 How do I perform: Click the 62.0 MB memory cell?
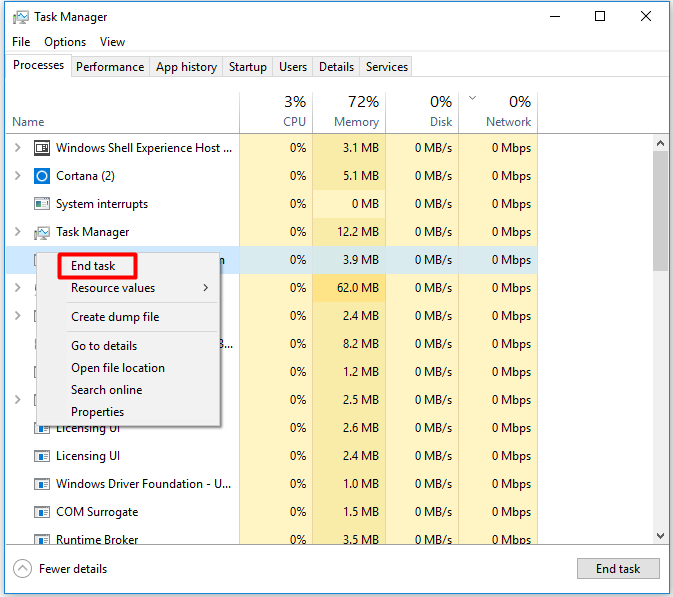(349, 288)
